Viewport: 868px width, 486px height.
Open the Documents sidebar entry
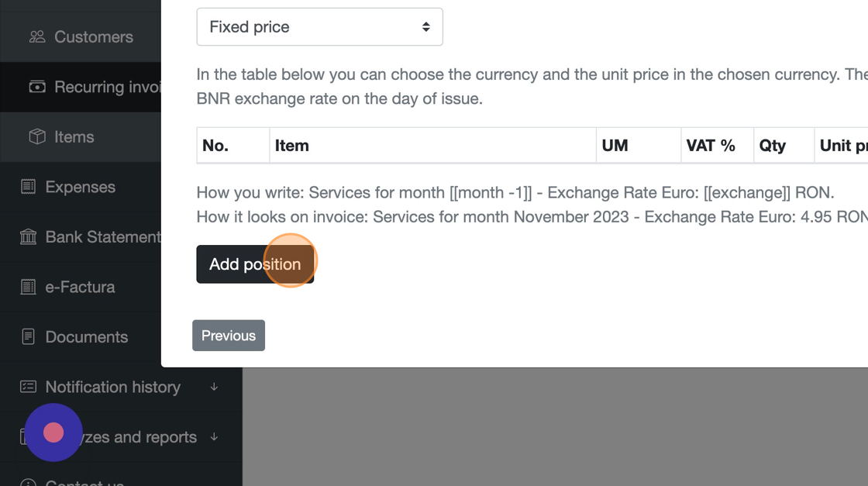86,336
